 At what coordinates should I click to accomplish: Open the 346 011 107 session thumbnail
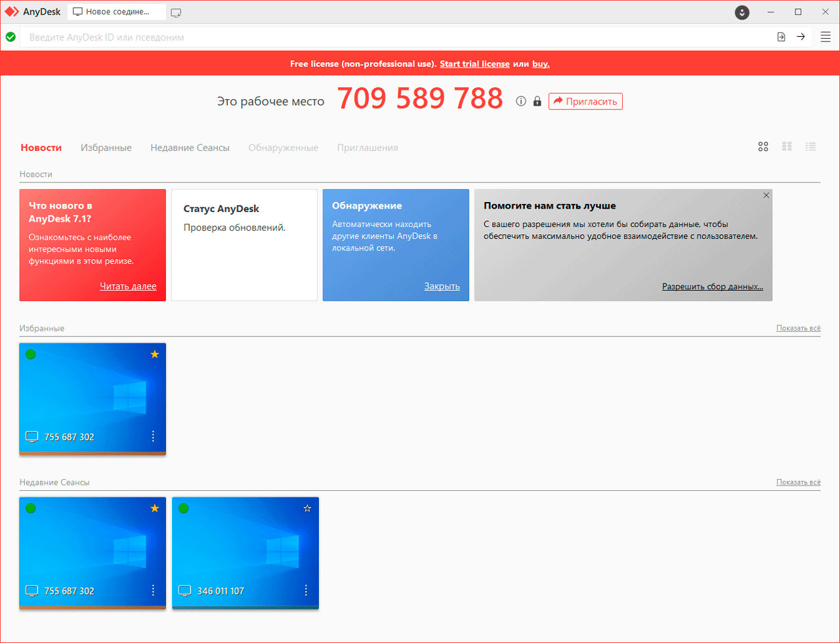point(245,553)
